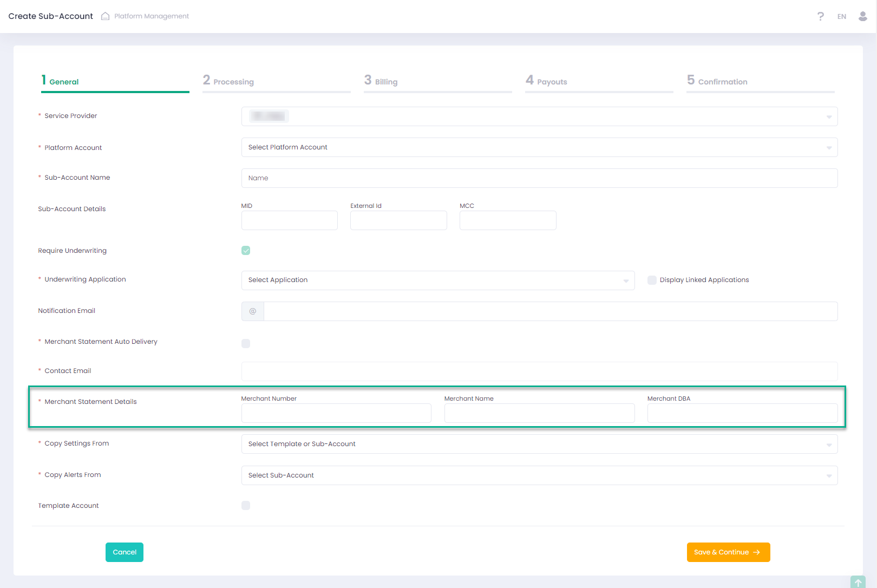Viewport: 877px width, 588px height.
Task: Enable Display Linked Applications checkbox
Action: point(652,280)
